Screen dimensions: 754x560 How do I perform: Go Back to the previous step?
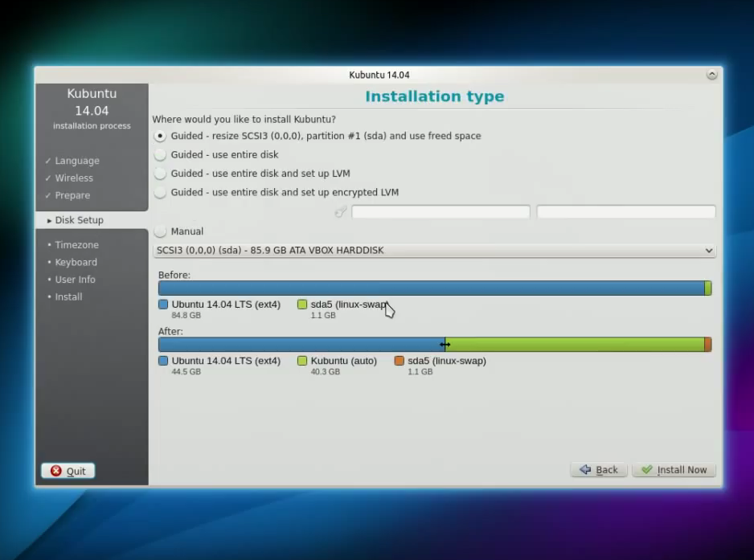599,470
